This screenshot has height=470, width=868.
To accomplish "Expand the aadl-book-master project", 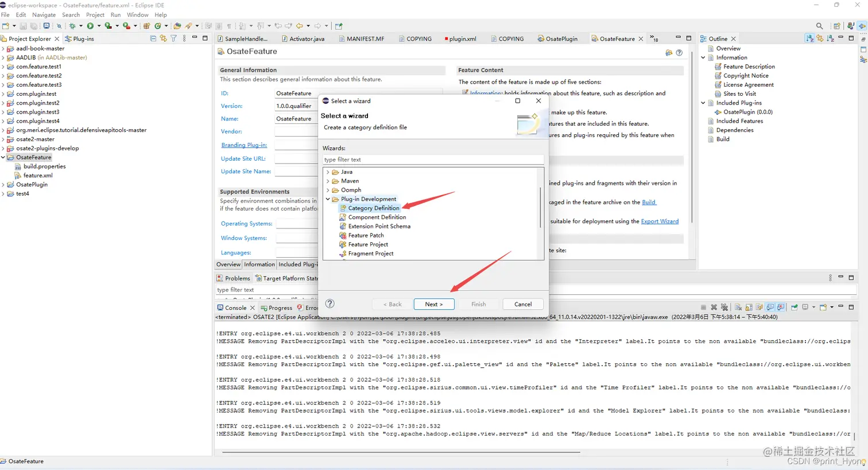I will coord(3,49).
